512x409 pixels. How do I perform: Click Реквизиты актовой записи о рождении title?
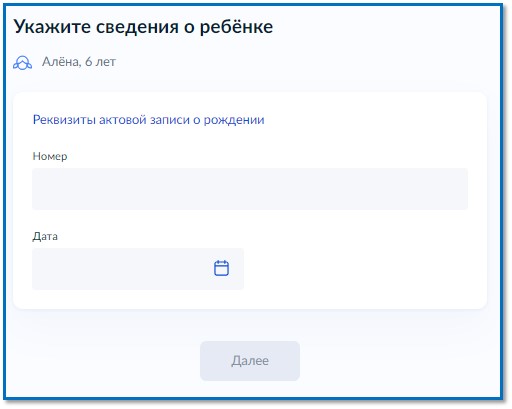pyautogui.click(x=149, y=120)
